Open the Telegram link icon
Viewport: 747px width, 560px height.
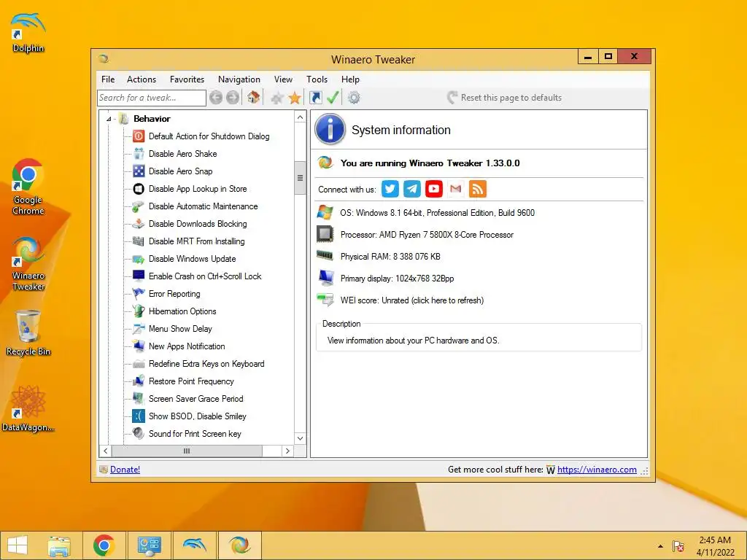(412, 189)
